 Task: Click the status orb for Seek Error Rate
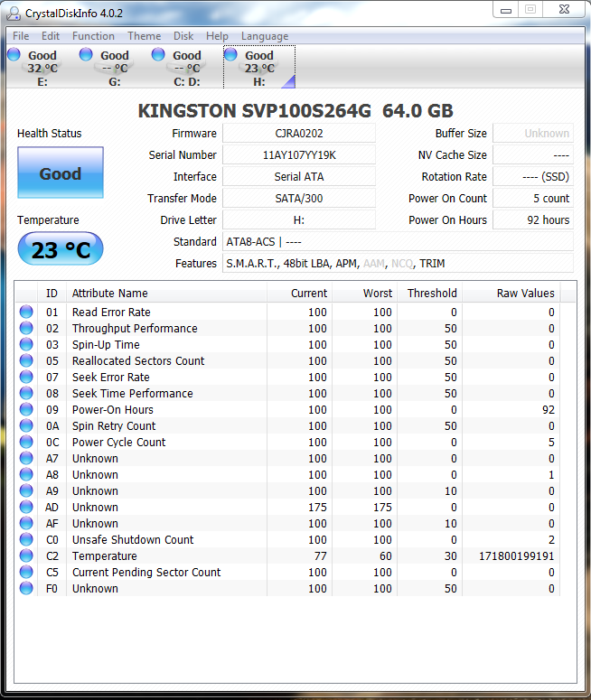[x=26, y=377]
